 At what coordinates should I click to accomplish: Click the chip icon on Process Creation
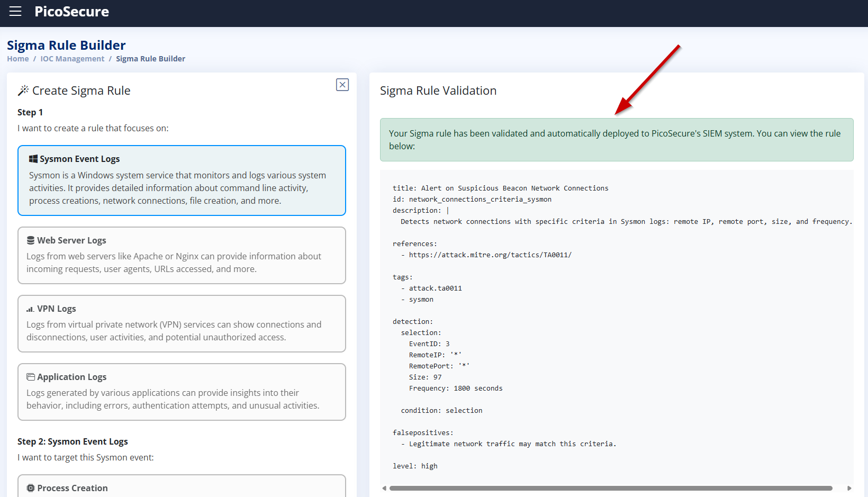(x=31, y=488)
